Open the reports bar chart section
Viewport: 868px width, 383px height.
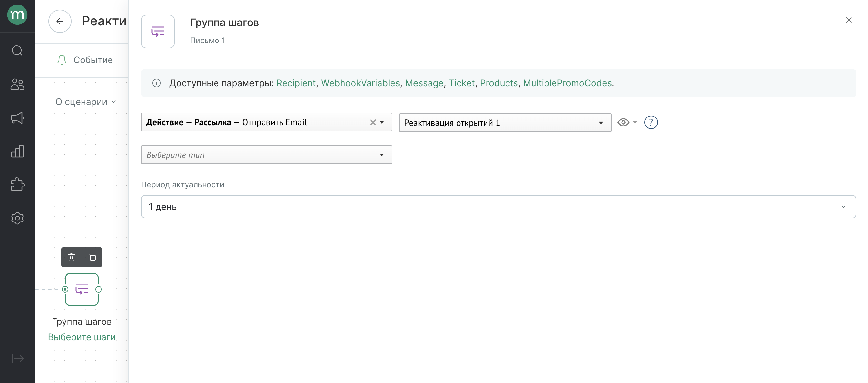click(17, 152)
